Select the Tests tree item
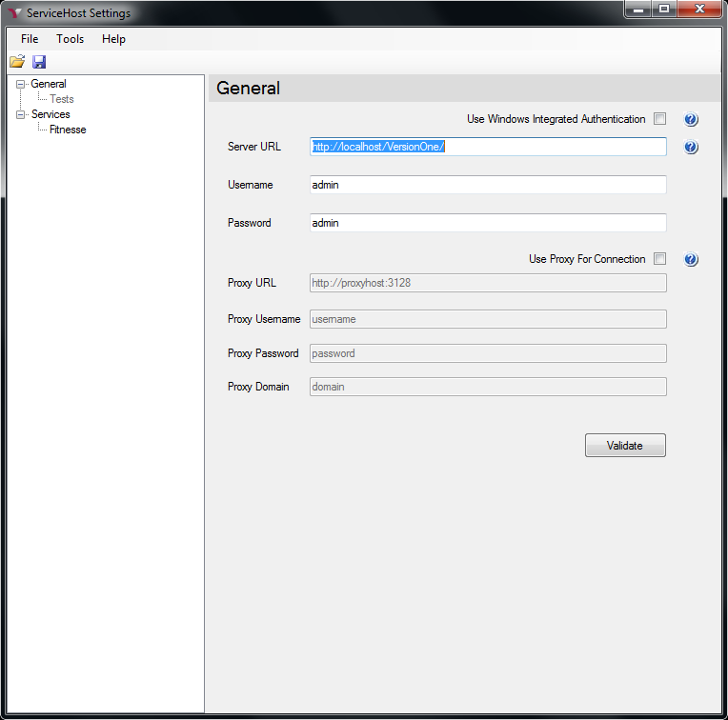Viewport: 728px width, 720px height. [62, 99]
